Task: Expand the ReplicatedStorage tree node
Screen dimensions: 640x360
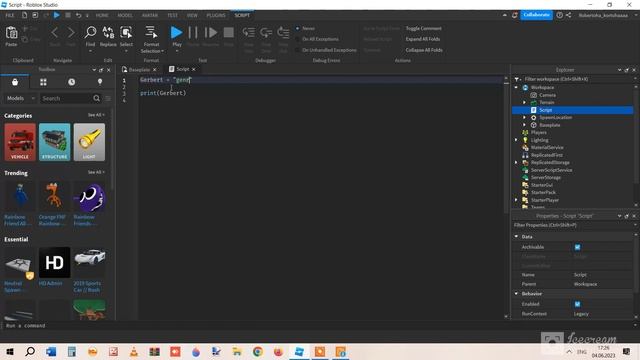Action: click(x=516, y=162)
